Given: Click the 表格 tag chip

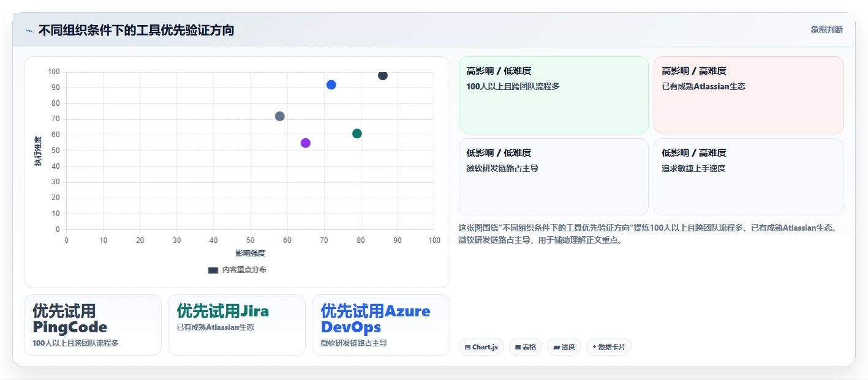Looking at the screenshot, I should point(526,347).
